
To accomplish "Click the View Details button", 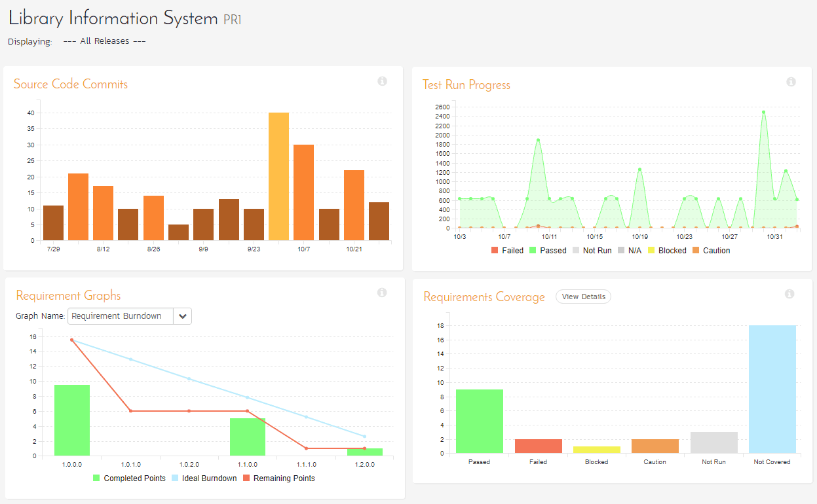I will pos(583,297).
